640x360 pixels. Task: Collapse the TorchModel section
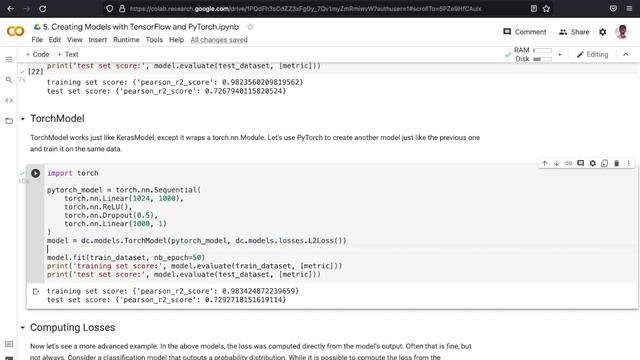point(22,119)
